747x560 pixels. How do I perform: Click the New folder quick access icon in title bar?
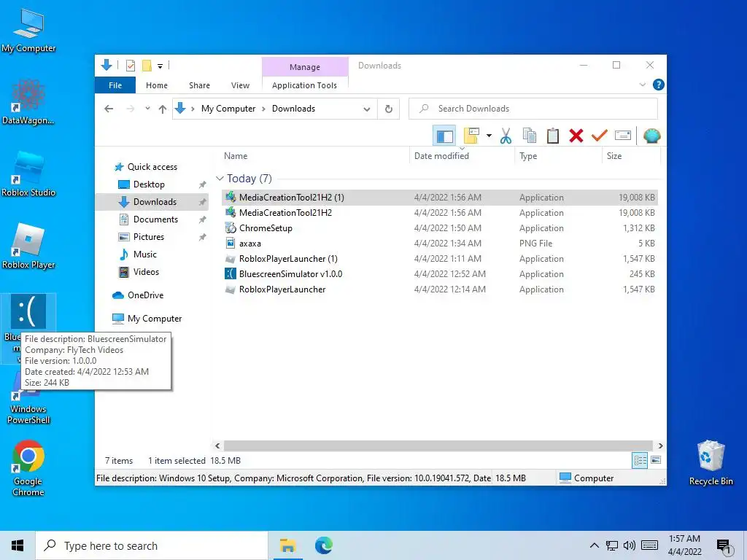[147, 66]
